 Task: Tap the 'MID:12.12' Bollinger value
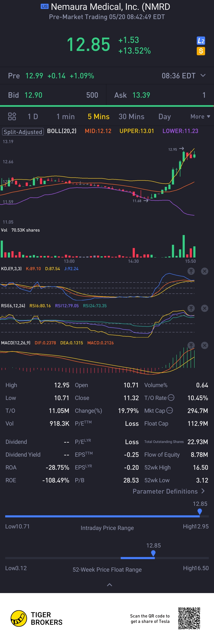98,131
